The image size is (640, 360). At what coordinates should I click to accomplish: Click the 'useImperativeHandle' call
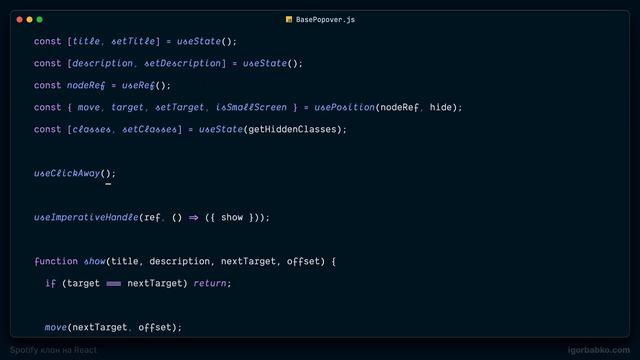point(86,218)
